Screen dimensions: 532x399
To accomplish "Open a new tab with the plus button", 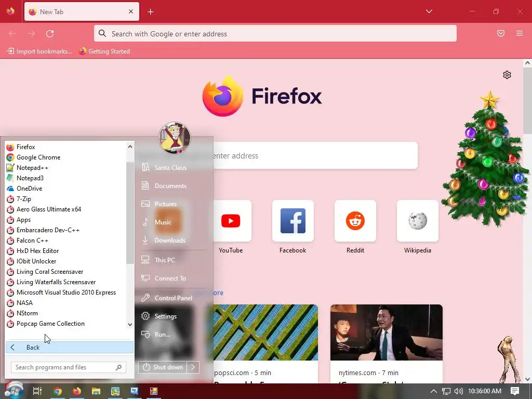I will pos(150,12).
